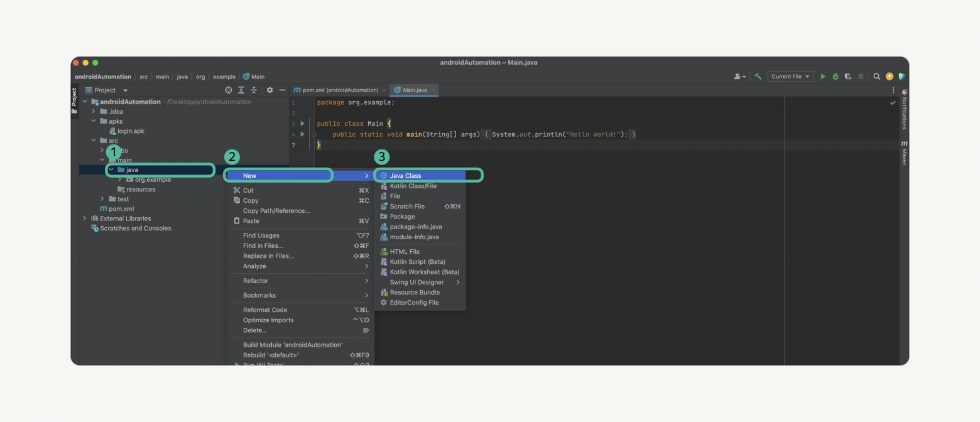980x422 pixels.
Task: Click the Stop square icon in toolbar
Action: coord(861,77)
